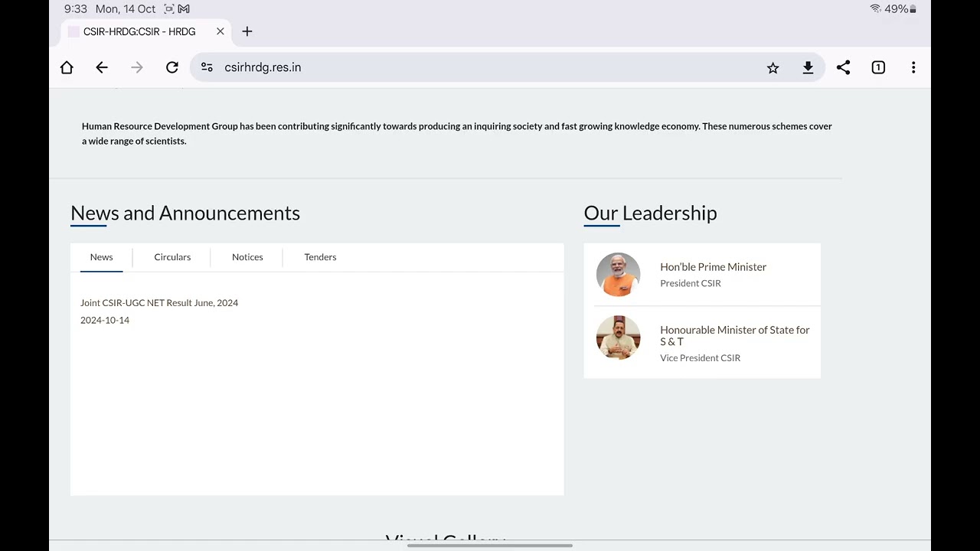Click the date 2024-10-14 under the news item

click(x=105, y=321)
